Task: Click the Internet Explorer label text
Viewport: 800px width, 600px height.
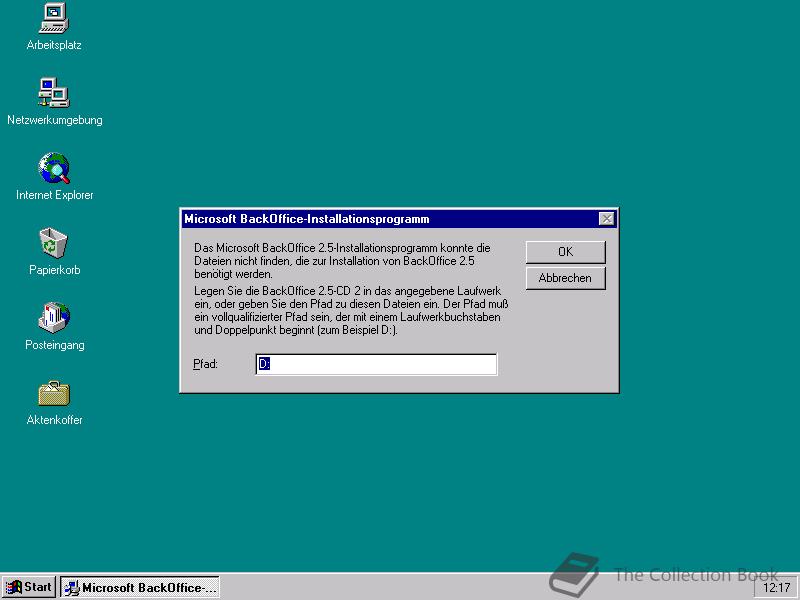Action: click(x=55, y=195)
